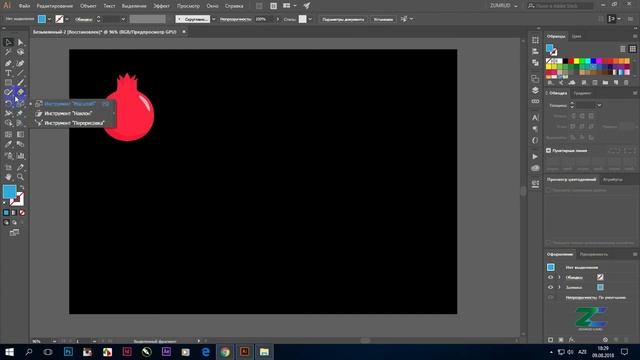The height and width of the screenshot is (360, 640).
Task: Switch swatches to thumbnail grid view
Action: click(x=633, y=49)
